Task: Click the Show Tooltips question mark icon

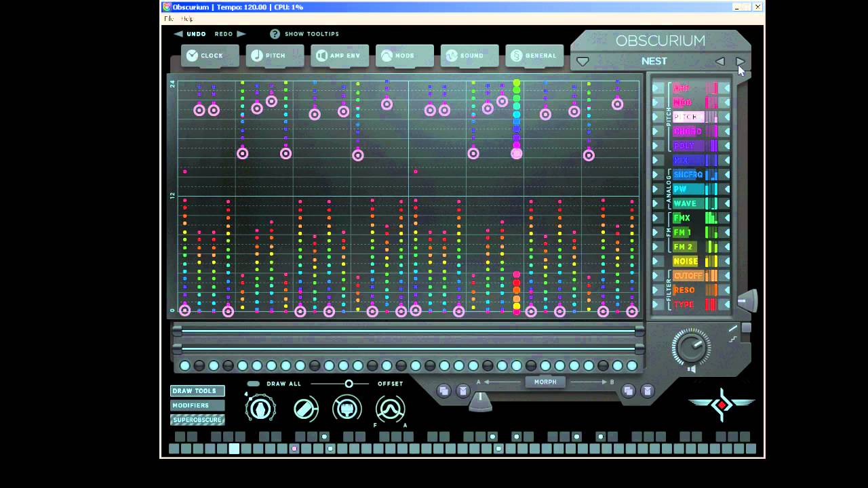Action: (x=275, y=34)
